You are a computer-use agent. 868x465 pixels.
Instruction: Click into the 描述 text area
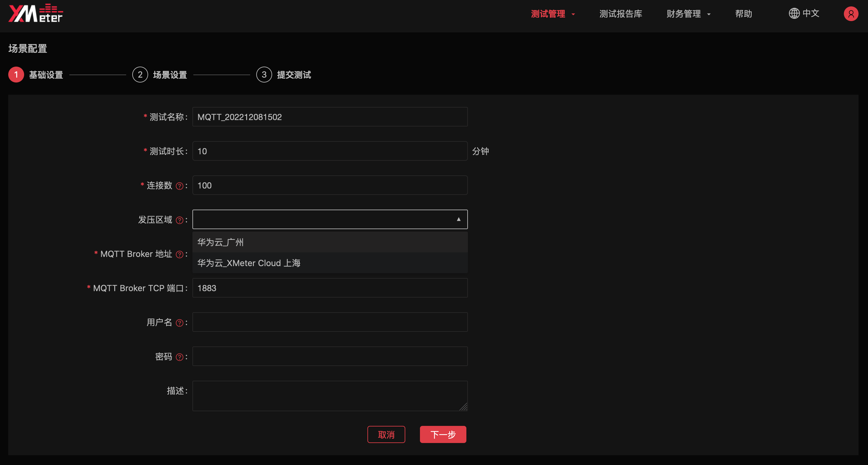330,396
